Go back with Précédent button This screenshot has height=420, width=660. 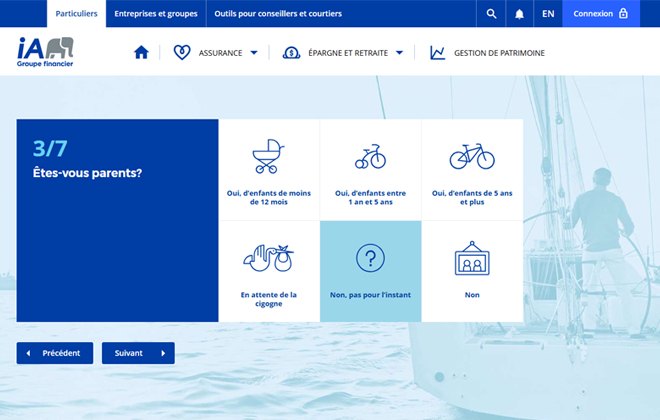point(55,353)
